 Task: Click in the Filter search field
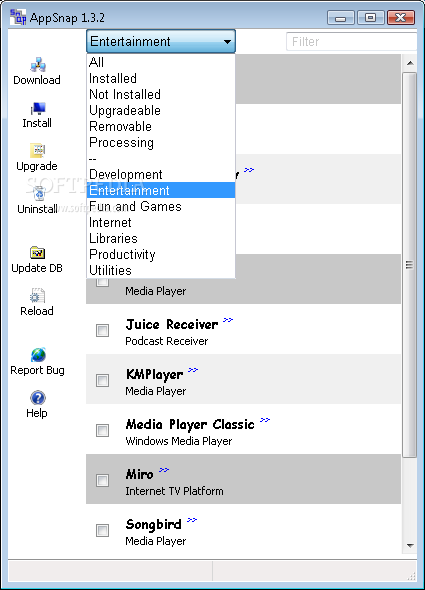[352, 41]
